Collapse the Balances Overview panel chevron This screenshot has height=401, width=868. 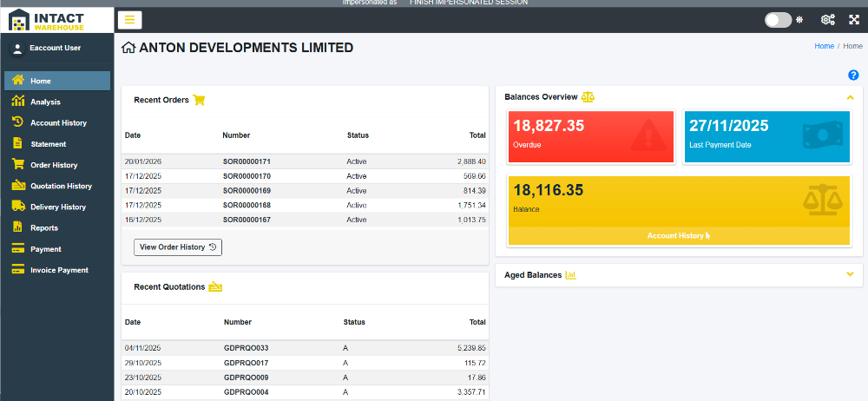(851, 97)
